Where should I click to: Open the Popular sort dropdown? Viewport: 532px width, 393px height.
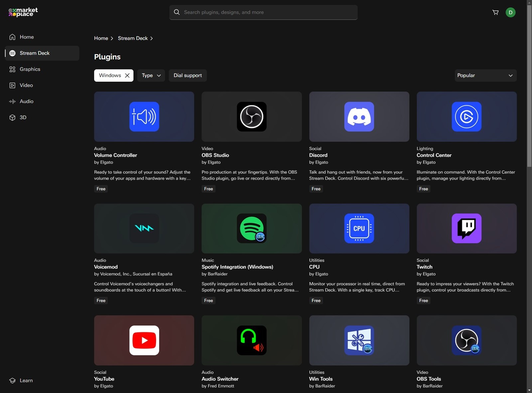pyautogui.click(x=485, y=75)
